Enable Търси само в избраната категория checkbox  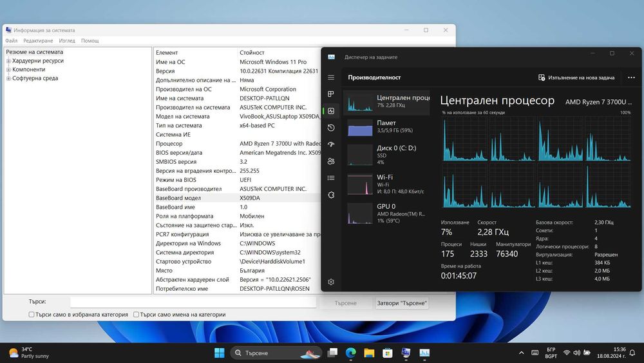(x=31, y=315)
